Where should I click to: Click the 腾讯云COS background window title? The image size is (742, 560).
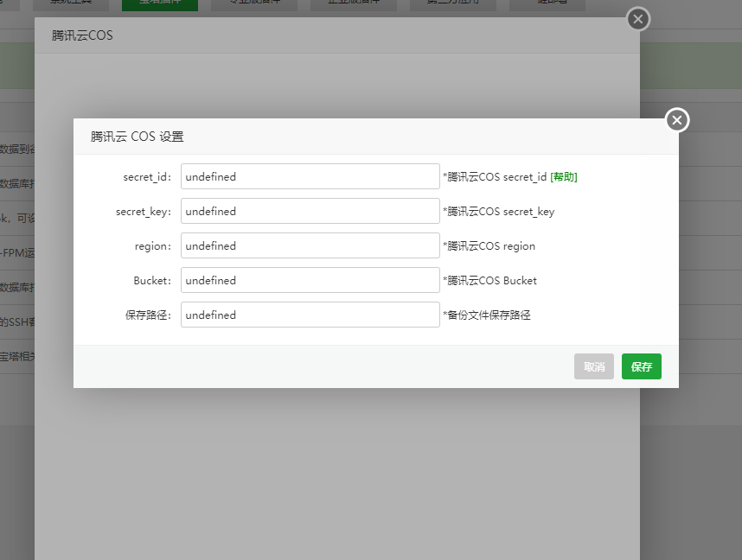(x=82, y=35)
